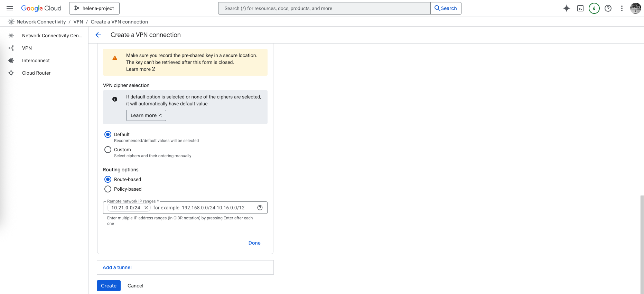This screenshot has width=644, height=294.
Task: Select the Custom cipher radio option
Action: [x=108, y=150]
